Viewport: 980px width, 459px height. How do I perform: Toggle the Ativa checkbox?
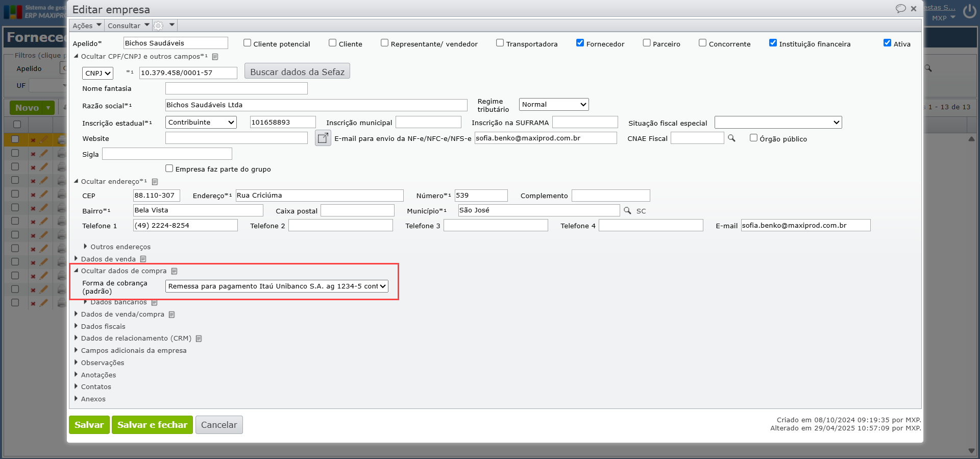[888, 43]
